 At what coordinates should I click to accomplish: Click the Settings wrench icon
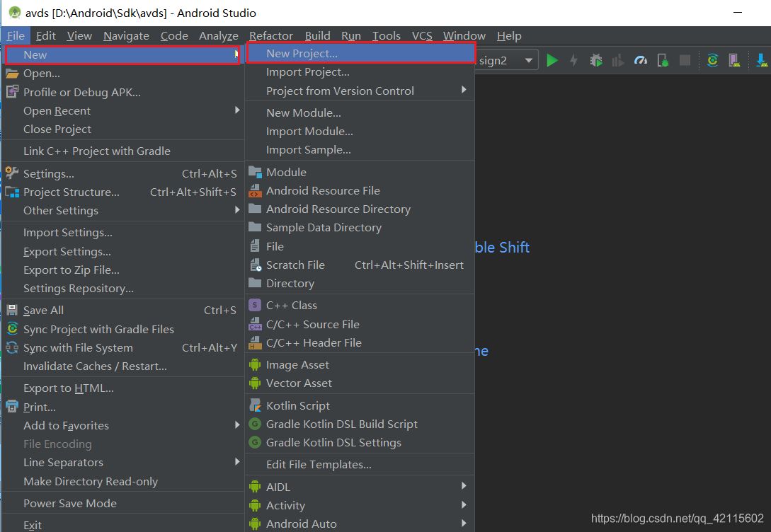(12, 173)
